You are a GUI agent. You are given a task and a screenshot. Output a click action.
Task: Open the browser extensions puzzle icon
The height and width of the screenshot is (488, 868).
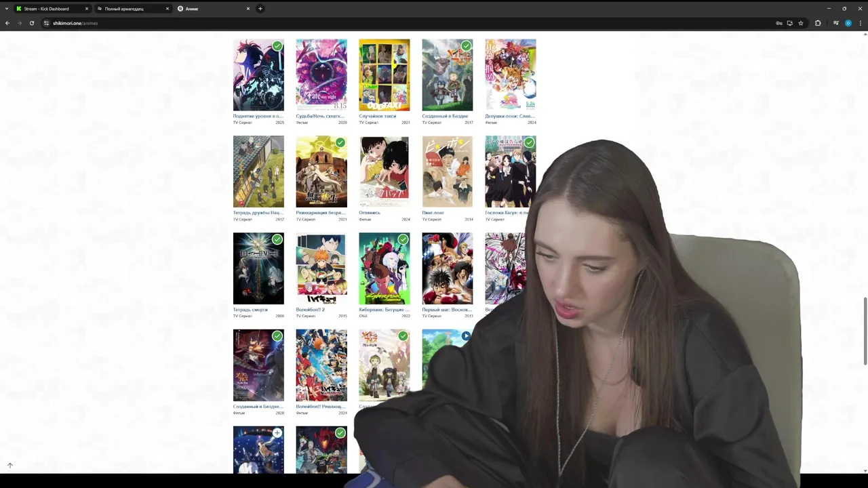pyautogui.click(x=818, y=23)
